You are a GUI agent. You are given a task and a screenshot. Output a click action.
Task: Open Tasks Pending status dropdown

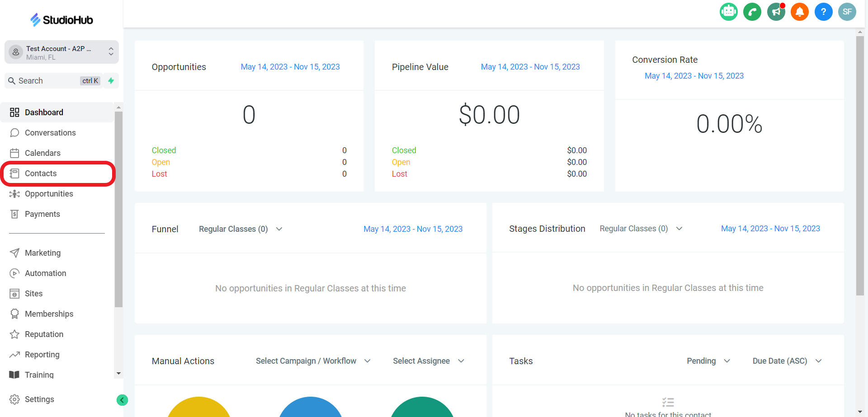[x=708, y=361]
